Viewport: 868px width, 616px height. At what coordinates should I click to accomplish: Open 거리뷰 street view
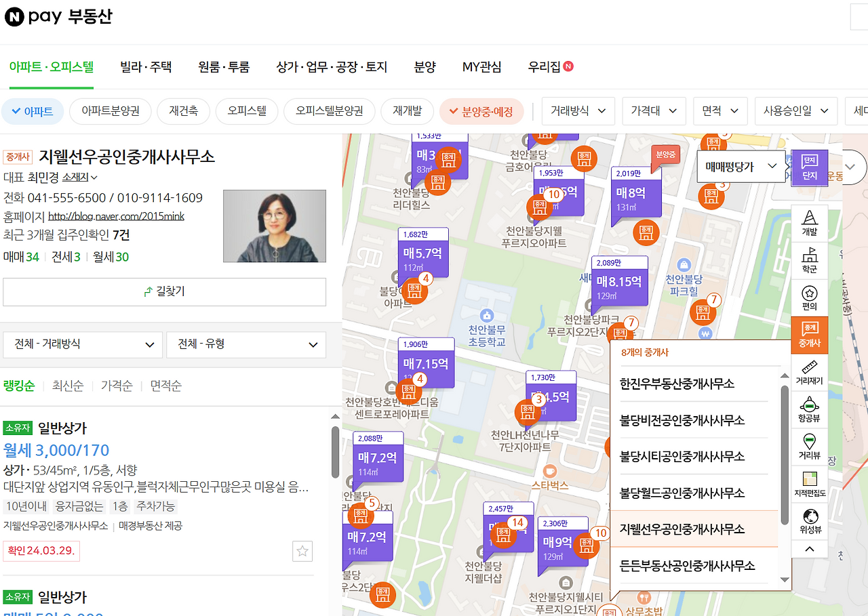coord(810,446)
